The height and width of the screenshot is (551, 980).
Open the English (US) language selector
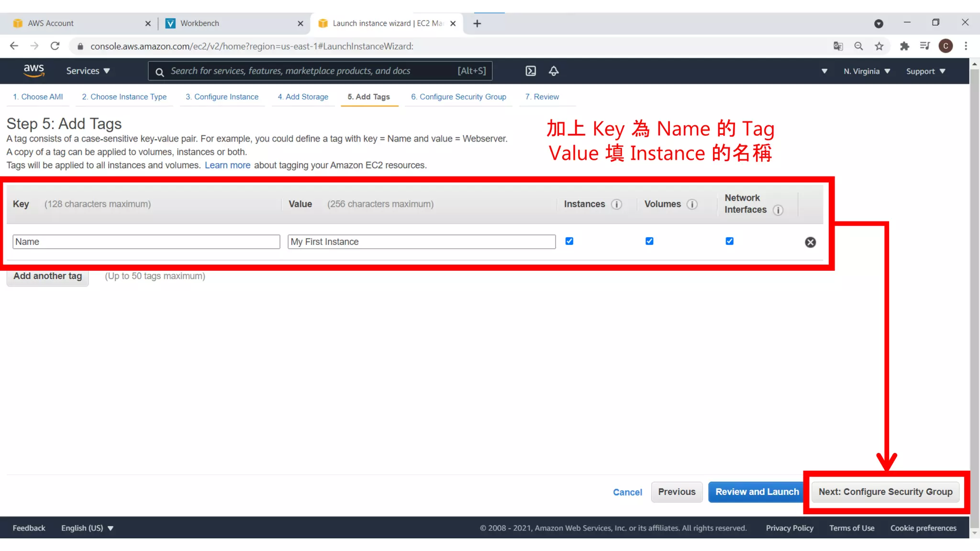[x=87, y=528]
